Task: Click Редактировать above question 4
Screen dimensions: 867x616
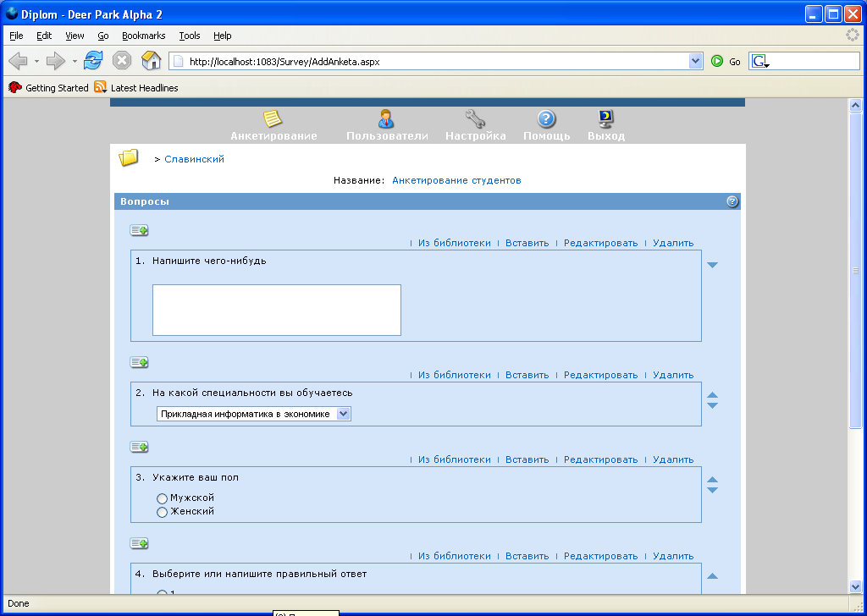Action: pos(601,556)
